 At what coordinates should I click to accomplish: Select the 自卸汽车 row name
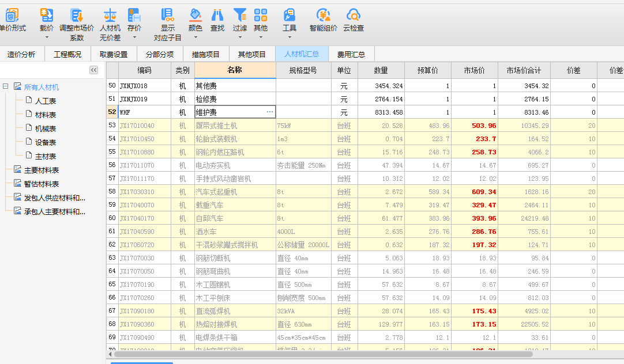[x=235, y=218]
